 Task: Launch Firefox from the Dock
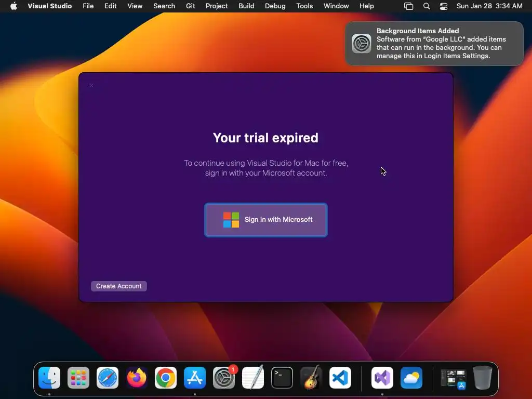(137, 378)
